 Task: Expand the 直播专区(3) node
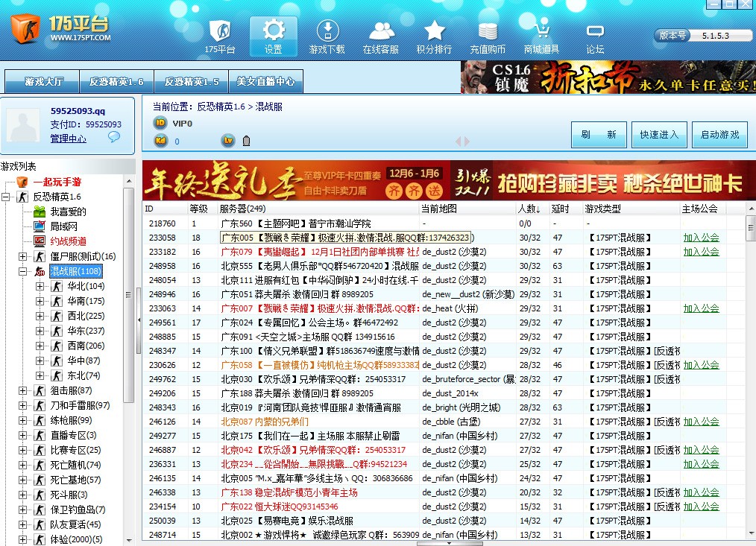click(x=22, y=436)
